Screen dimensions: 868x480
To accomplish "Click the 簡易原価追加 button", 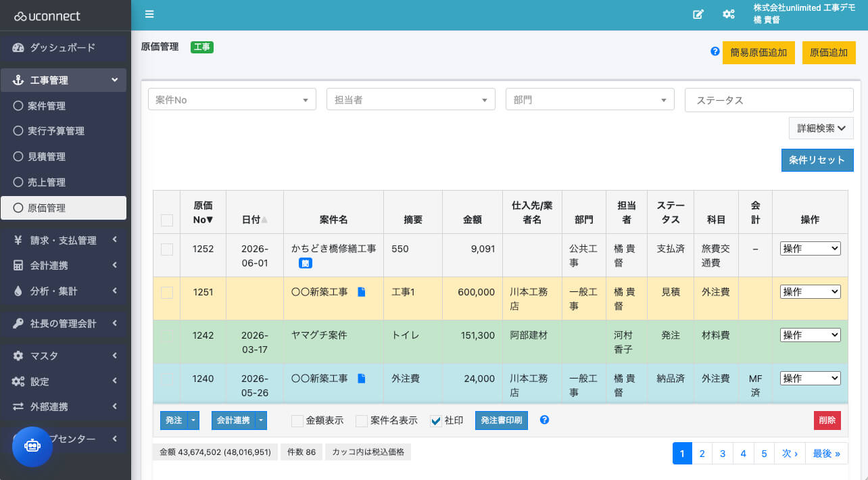I will (758, 53).
